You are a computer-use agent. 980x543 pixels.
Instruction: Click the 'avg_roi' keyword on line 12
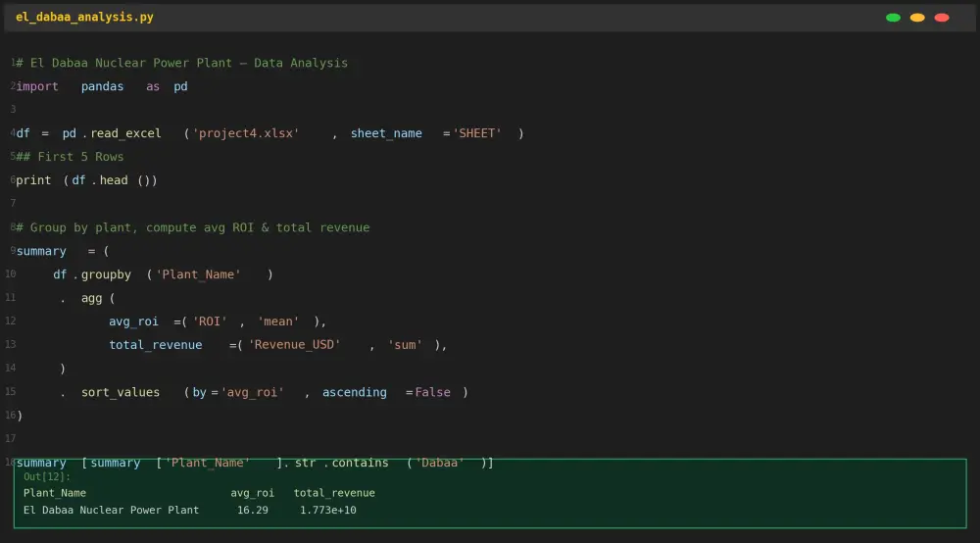click(x=133, y=321)
